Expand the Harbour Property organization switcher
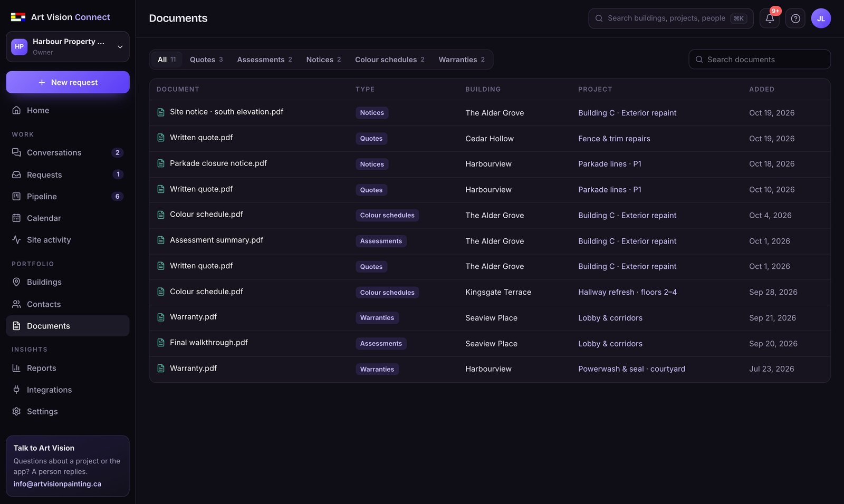The image size is (844, 504). [68, 46]
